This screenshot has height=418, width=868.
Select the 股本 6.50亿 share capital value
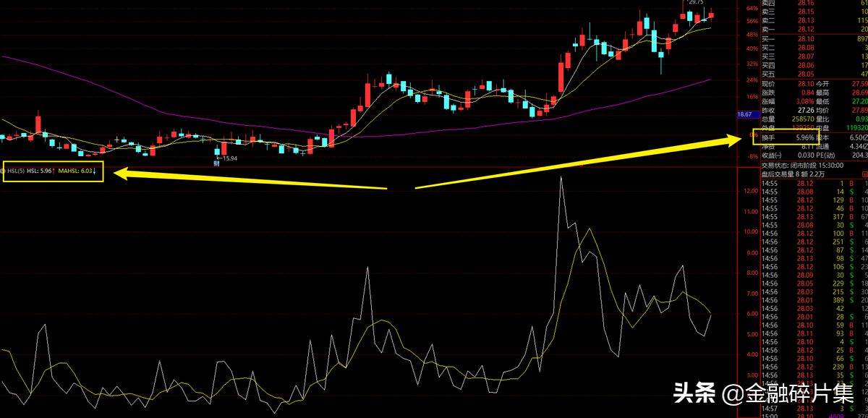[843, 137]
